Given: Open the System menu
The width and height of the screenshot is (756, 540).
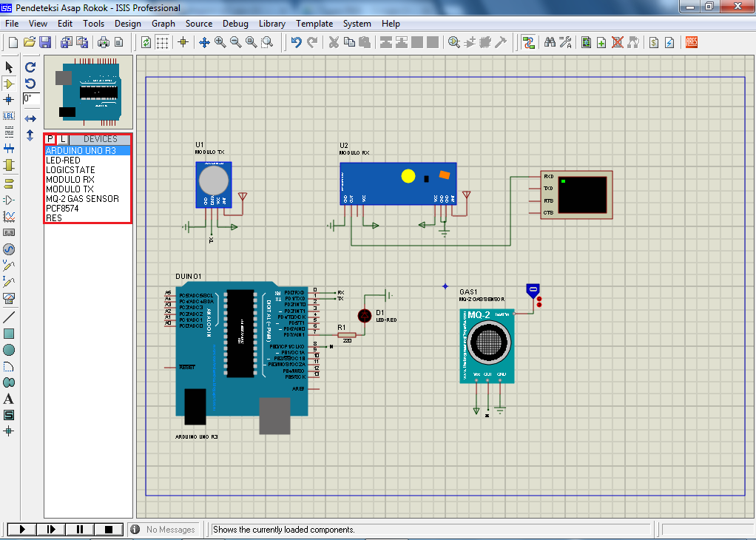Looking at the screenshot, I should (357, 24).
